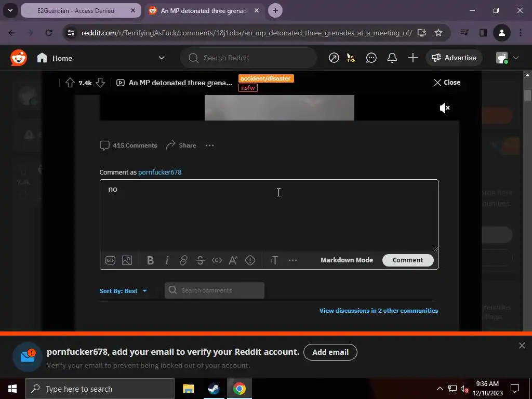
Task: Switch to Markdown Mode
Action: point(347,260)
